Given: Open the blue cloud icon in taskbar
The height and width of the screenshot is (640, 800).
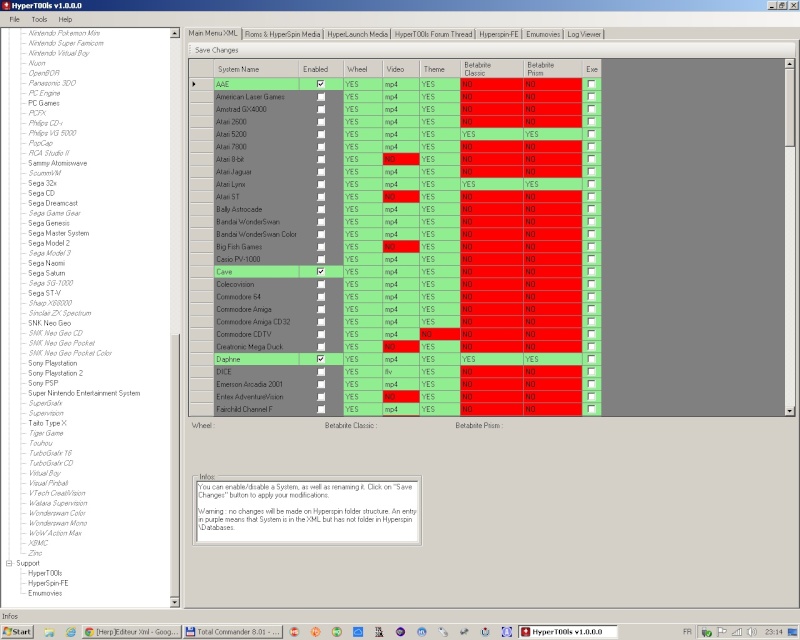Looking at the screenshot, I should [358, 632].
